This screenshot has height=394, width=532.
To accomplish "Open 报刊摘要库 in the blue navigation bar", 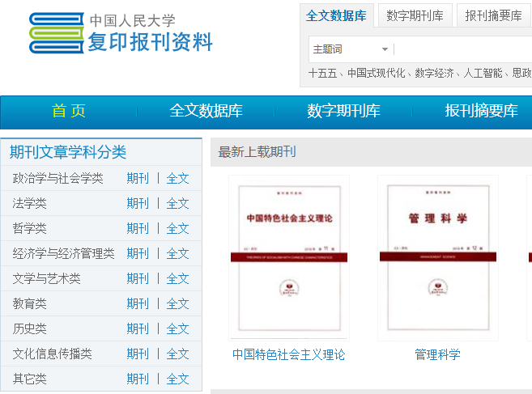I will pyautogui.click(x=481, y=111).
